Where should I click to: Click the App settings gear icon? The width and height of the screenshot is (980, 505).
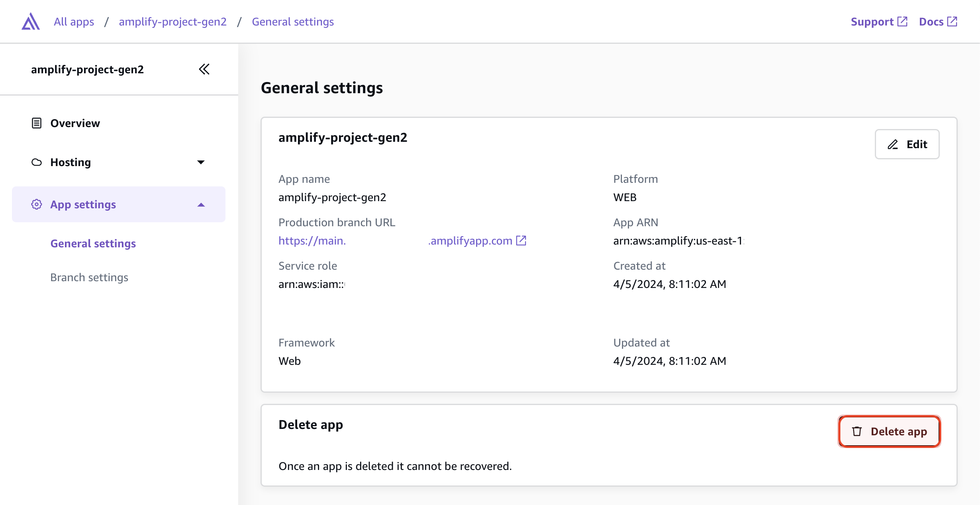click(36, 204)
